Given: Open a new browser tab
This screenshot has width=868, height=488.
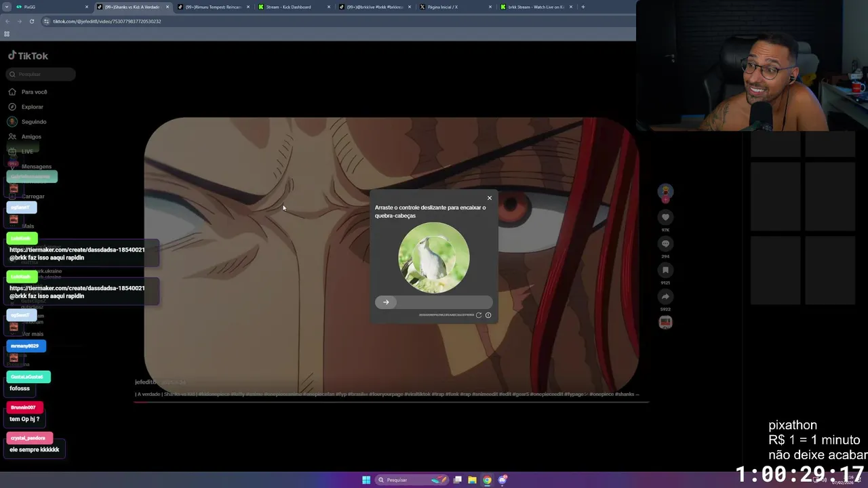Looking at the screenshot, I should tap(583, 7).
